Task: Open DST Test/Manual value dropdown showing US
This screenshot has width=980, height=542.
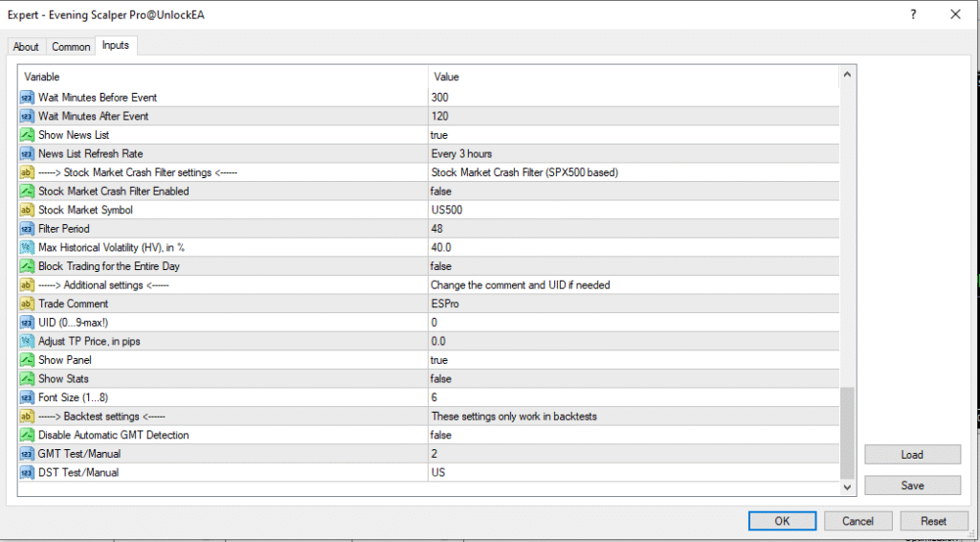Action: pos(632,472)
